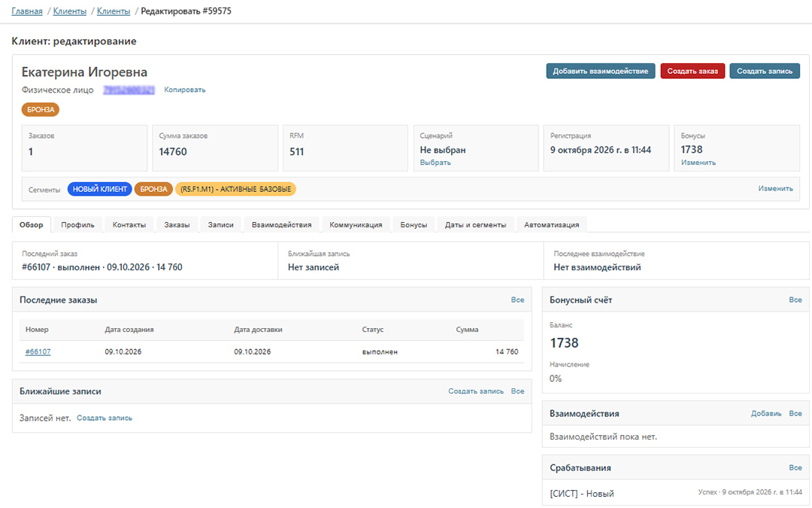Click the 'БРОНЗА' badge in Сегменты row
This screenshot has width=812, height=508.
[x=154, y=189]
